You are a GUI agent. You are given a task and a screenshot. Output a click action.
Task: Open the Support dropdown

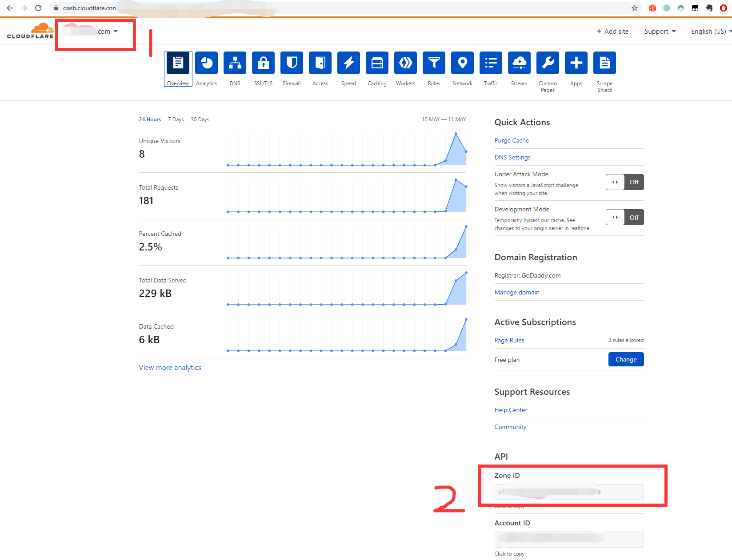[x=660, y=31]
